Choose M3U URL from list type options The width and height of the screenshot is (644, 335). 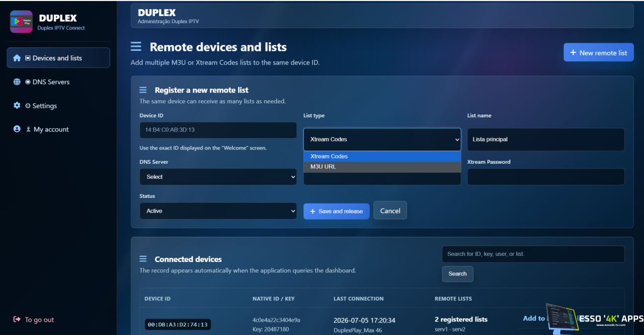point(382,167)
